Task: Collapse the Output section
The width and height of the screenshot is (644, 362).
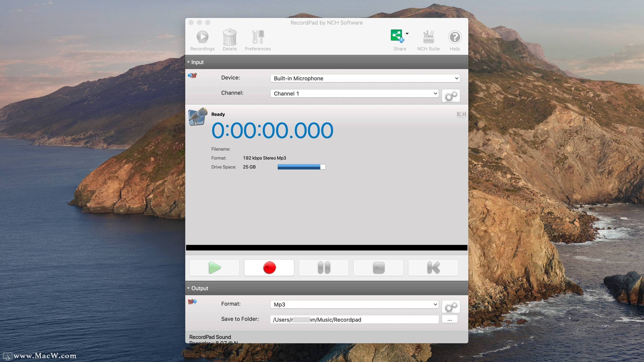Action: [188, 288]
